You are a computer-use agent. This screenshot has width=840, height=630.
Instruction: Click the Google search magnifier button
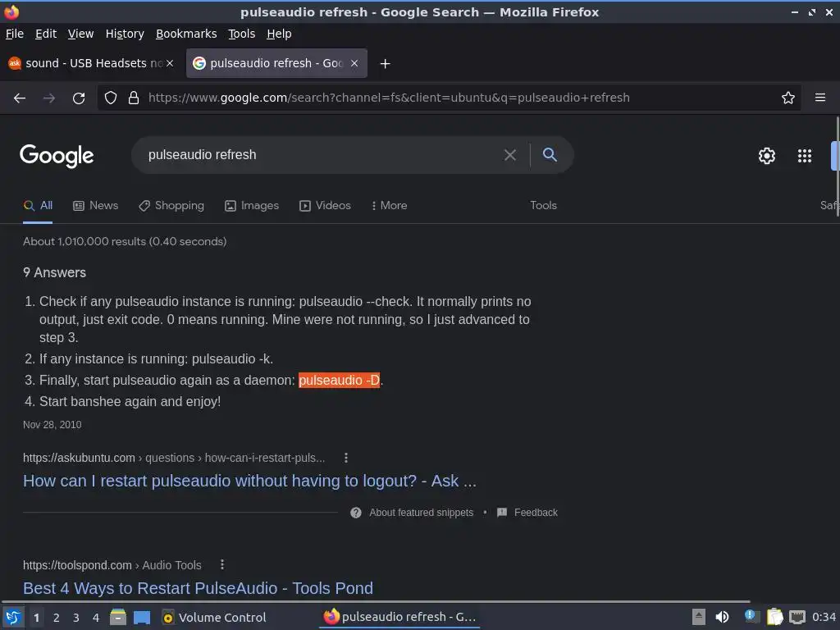(550, 155)
